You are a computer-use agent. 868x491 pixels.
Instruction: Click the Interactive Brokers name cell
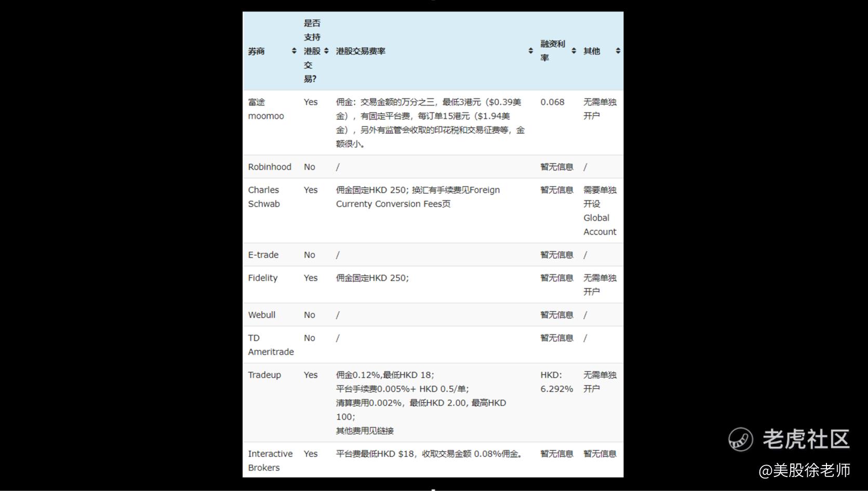tap(270, 461)
